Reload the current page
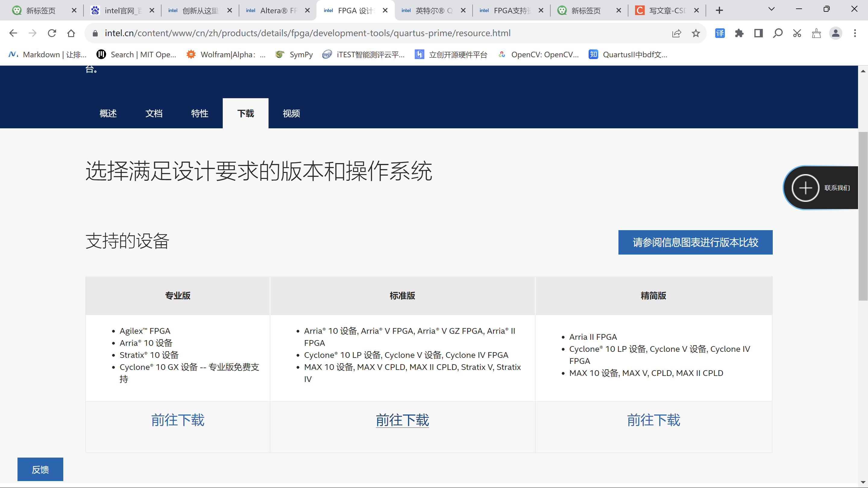Image resolution: width=868 pixels, height=488 pixels. [x=52, y=33]
